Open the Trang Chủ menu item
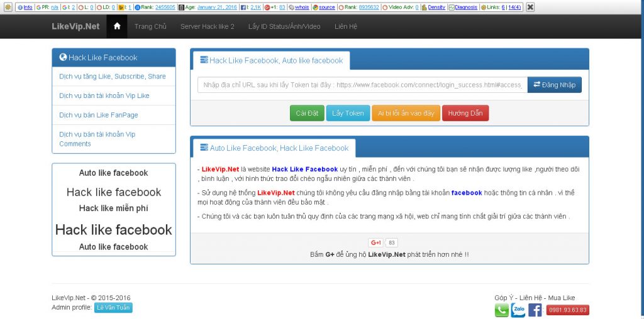This screenshot has height=319, width=644. (x=150, y=26)
